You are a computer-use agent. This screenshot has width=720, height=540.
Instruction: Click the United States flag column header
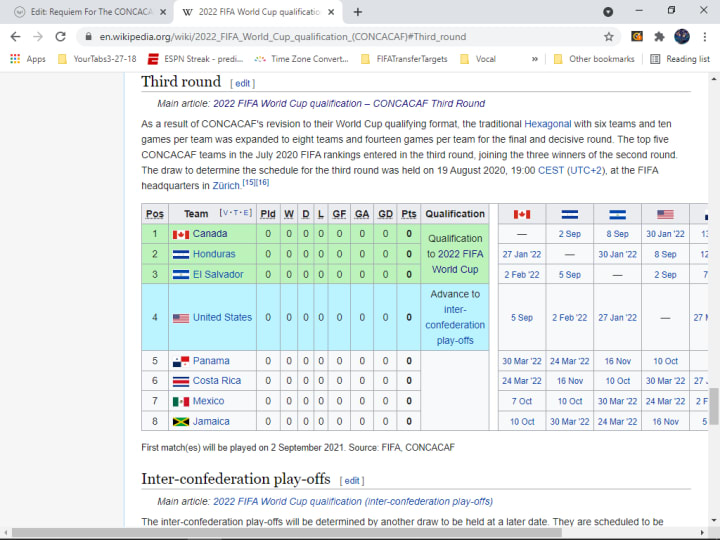(x=665, y=214)
